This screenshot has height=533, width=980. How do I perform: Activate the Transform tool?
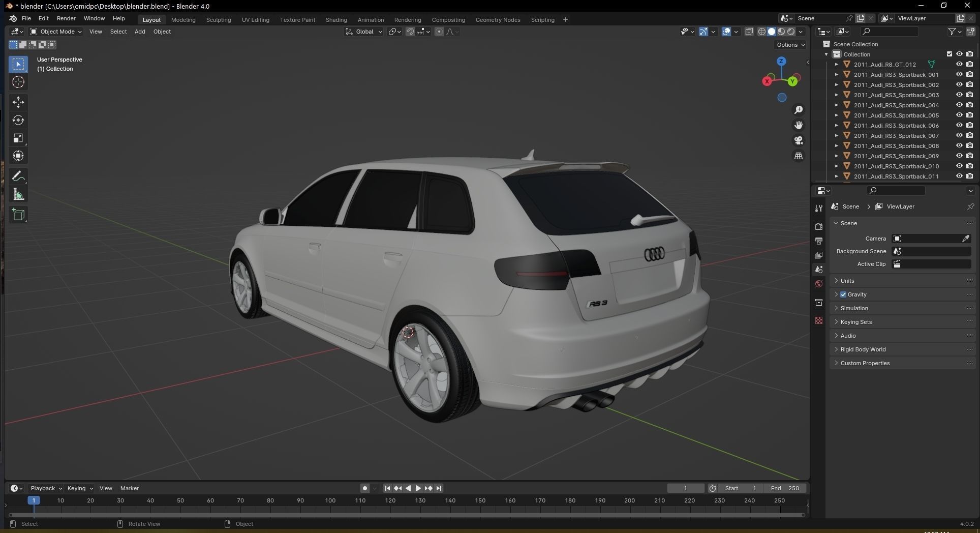pos(18,156)
